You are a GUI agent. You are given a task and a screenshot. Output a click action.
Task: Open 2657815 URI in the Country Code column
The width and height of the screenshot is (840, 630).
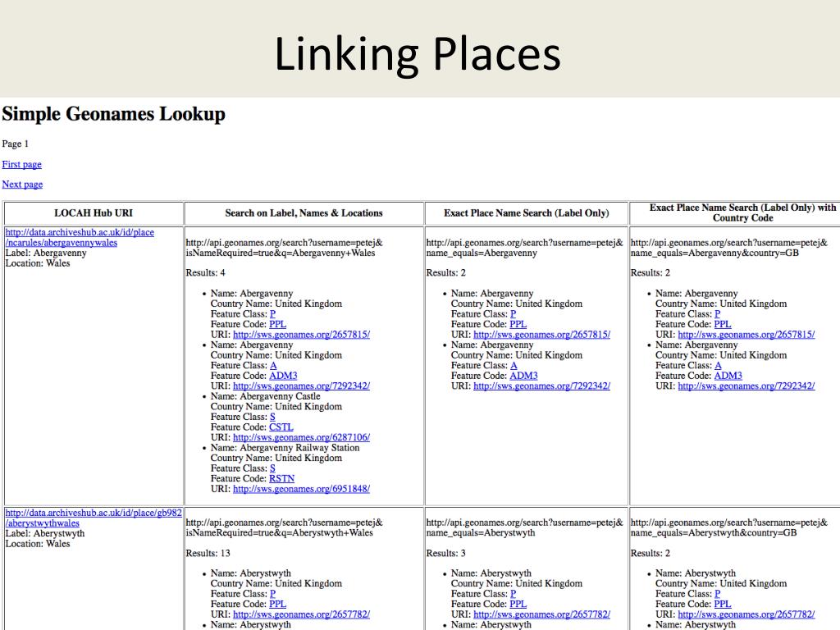[x=746, y=335]
